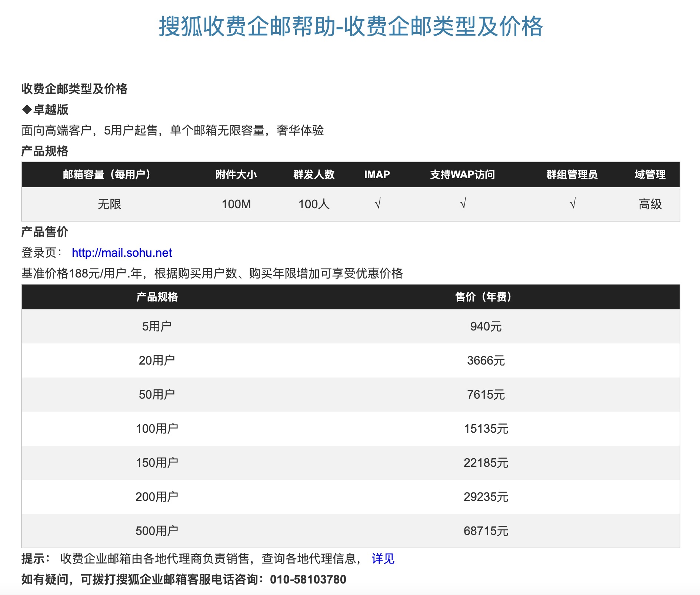Click the 群发人数 column header
Screen dimensions: 700x595
pyautogui.click(x=314, y=174)
